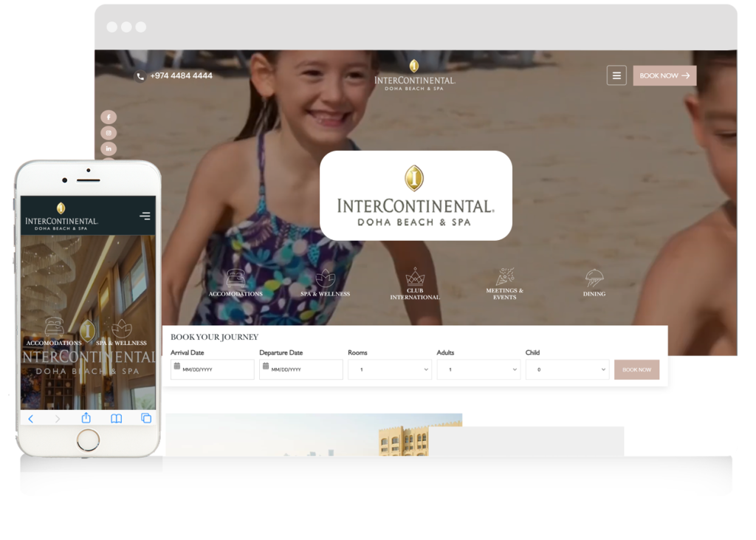Click the large central InterContinental logo card
Screen dimensions: 756x540
pyautogui.click(x=416, y=196)
